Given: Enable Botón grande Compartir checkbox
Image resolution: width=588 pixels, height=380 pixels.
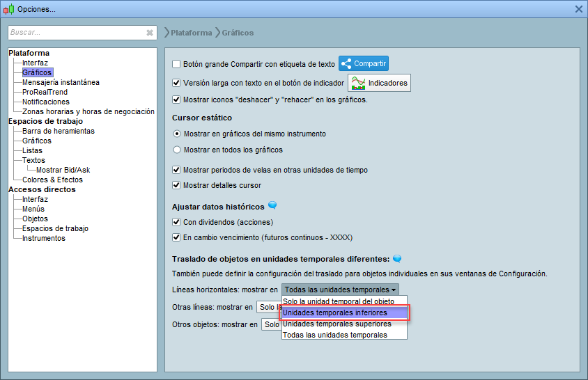Looking at the screenshot, I should click(x=176, y=64).
